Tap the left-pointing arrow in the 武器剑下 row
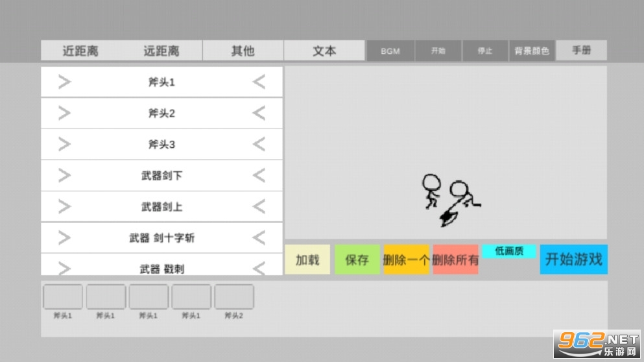This screenshot has height=362, width=644. point(259,175)
